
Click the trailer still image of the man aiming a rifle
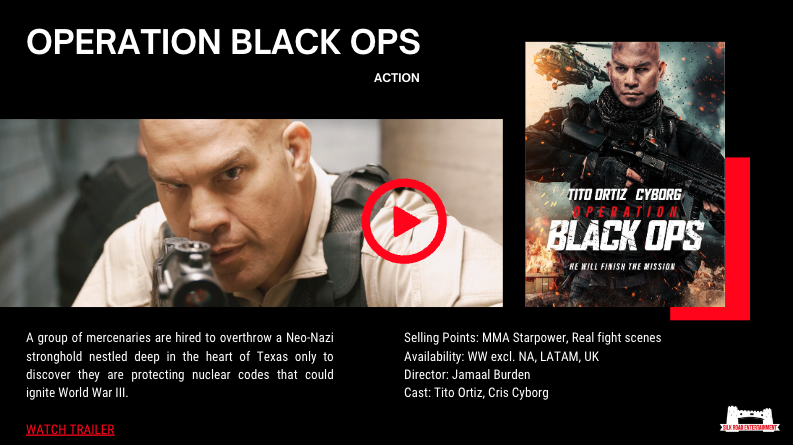click(x=251, y=213)
